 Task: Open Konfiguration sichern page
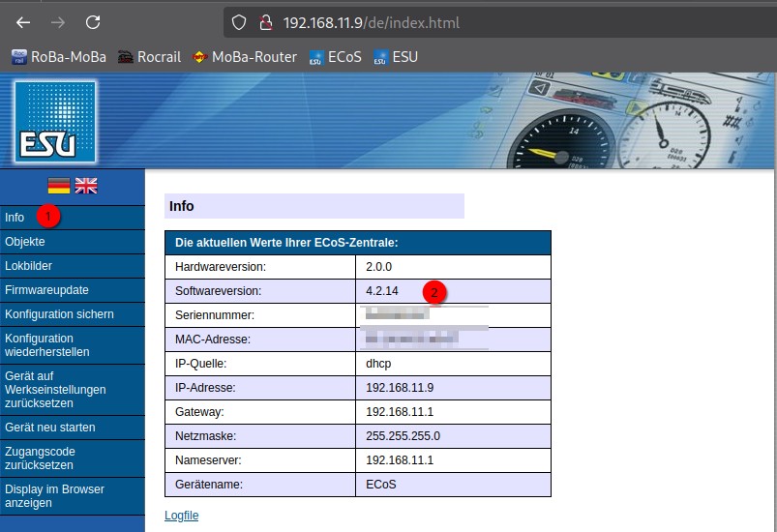coord(59,314)
